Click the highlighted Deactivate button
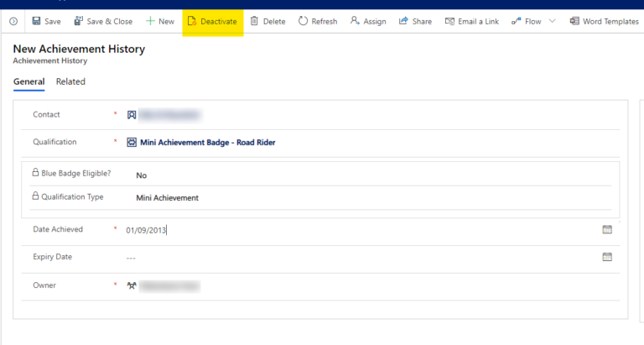The image size is (644, 345). coord(212,21)
